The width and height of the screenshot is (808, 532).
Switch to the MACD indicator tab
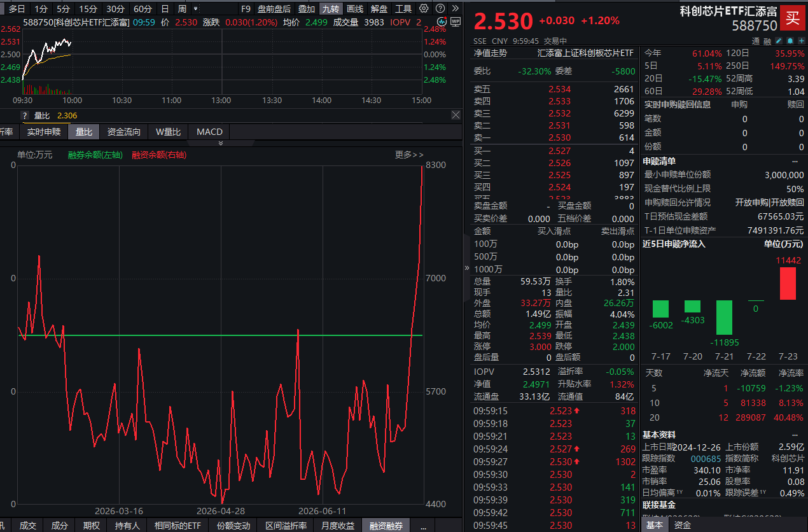point(209,132)
